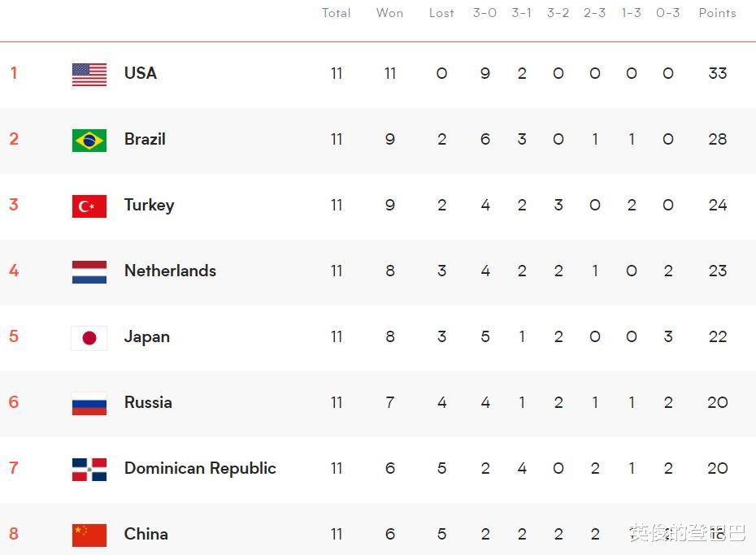Click the Dominican Republic flag icon

coord(89,470)
